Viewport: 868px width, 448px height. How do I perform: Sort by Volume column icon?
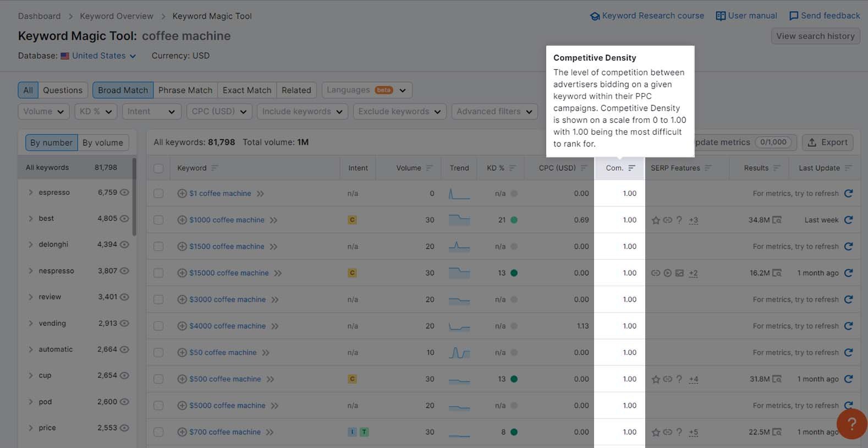point(429,168)
